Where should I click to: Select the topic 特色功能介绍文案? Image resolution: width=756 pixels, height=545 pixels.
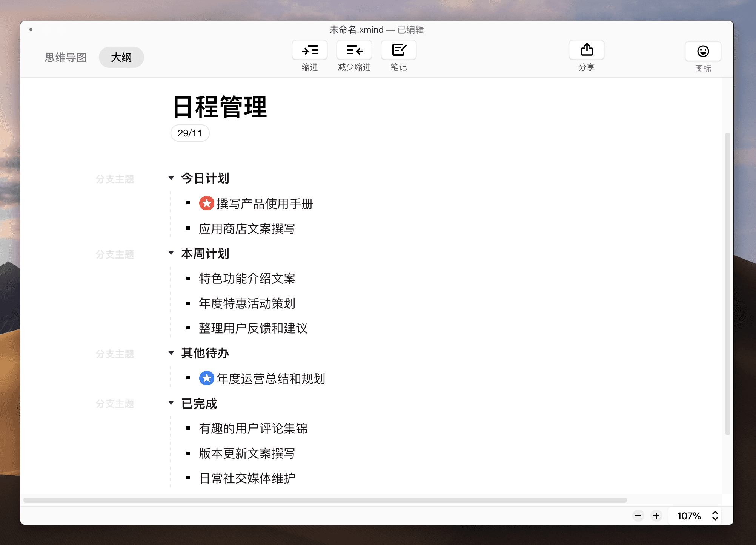247,279
